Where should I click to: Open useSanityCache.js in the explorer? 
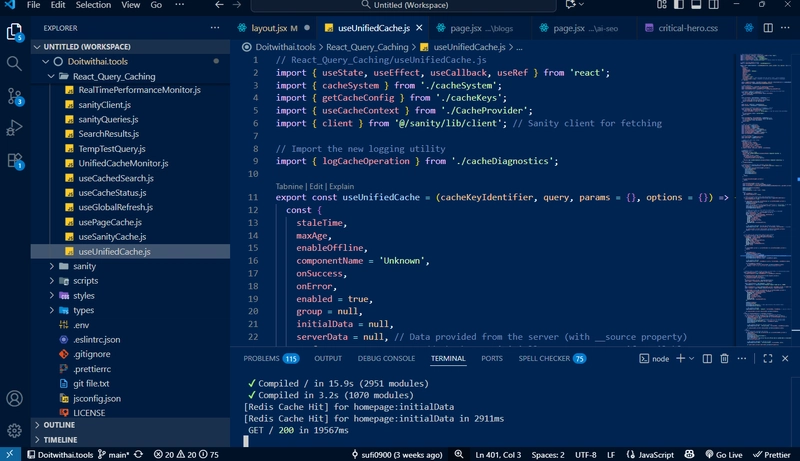(x=112, y=237)
